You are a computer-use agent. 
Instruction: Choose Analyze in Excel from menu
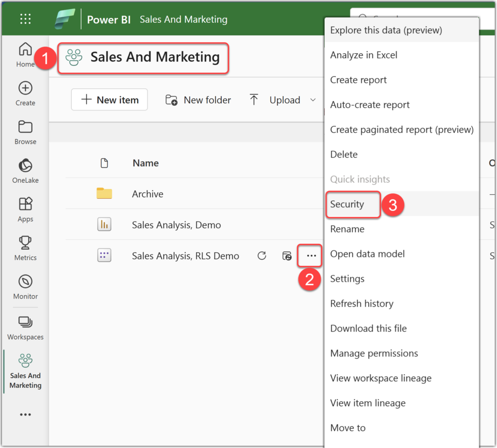(401, 55)
